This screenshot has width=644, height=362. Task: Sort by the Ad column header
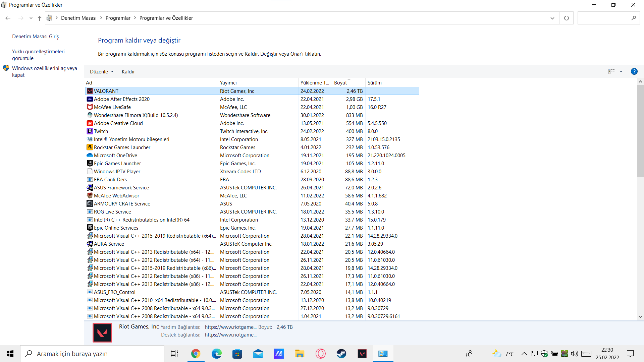pyautogui.click(x=152, y=82)
